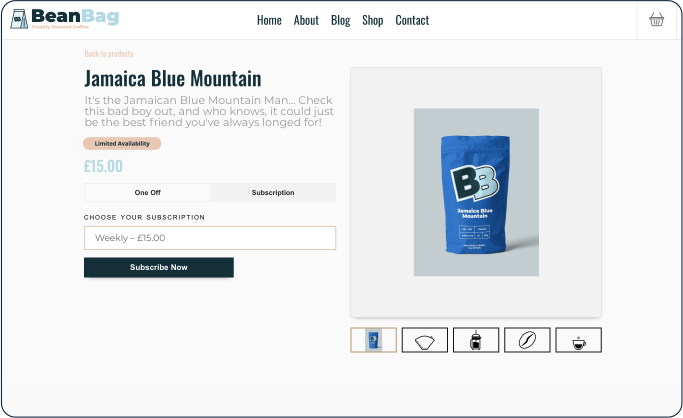The image size is (683, 418).
Task: Switch to the One Off purchase option
Action: coord(147,192)
